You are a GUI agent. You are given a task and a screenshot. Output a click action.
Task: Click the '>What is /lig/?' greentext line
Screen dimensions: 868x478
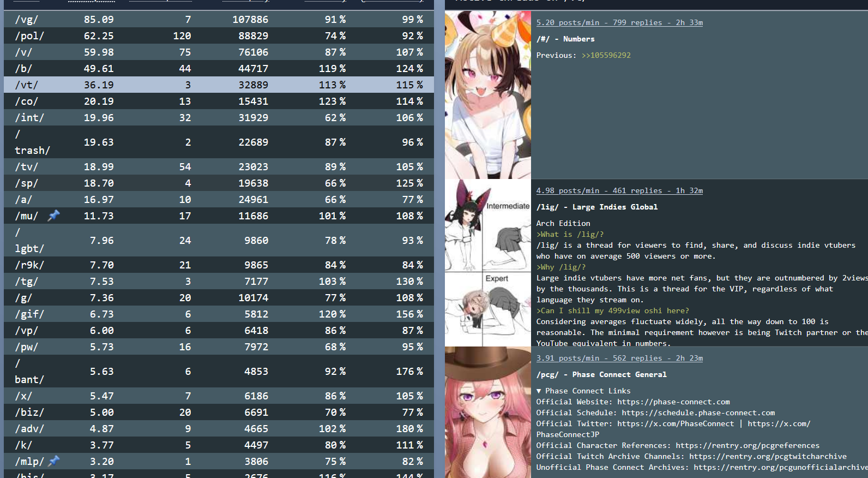(x=570, y=234)
